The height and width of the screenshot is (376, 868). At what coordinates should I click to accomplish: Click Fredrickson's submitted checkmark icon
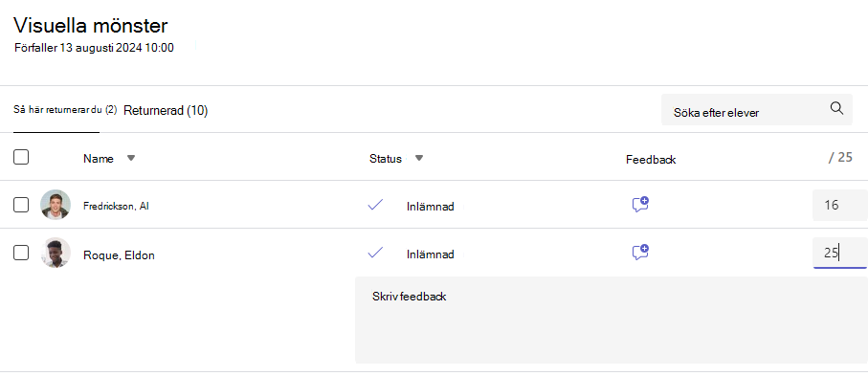(375, 205)
